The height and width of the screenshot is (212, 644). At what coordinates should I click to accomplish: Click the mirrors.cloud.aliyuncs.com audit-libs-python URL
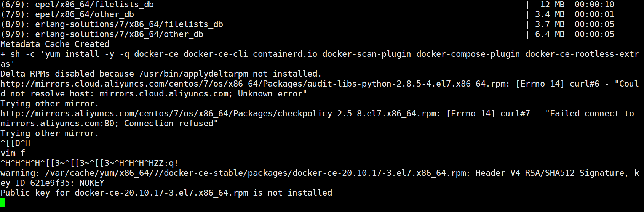point(255,84)
